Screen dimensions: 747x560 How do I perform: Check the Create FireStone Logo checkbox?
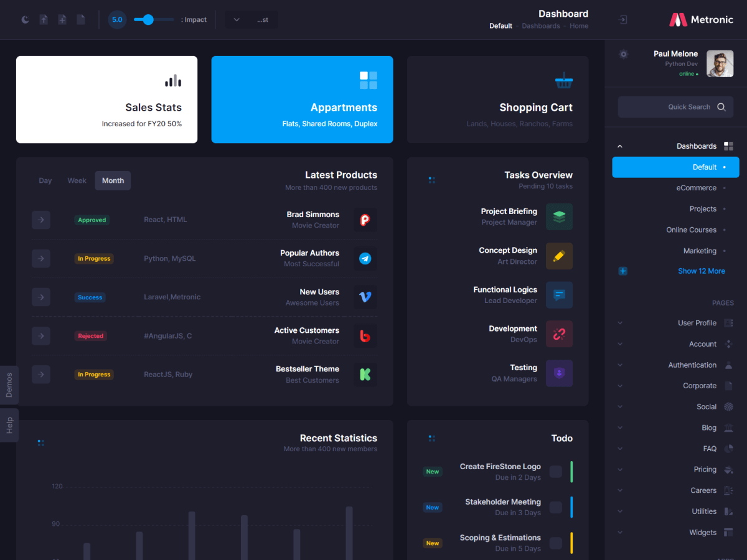[555, 472]
